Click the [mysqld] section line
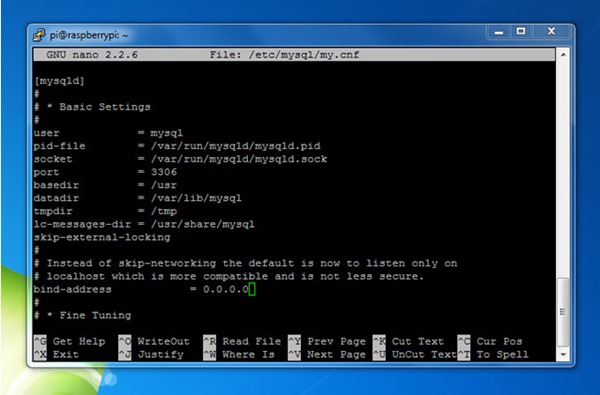 [59, 81]
